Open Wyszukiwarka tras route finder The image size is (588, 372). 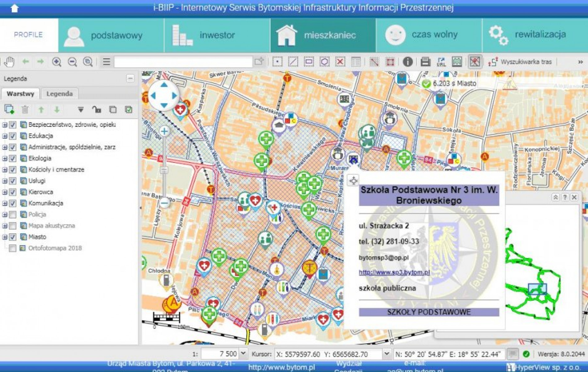[520, 62]
